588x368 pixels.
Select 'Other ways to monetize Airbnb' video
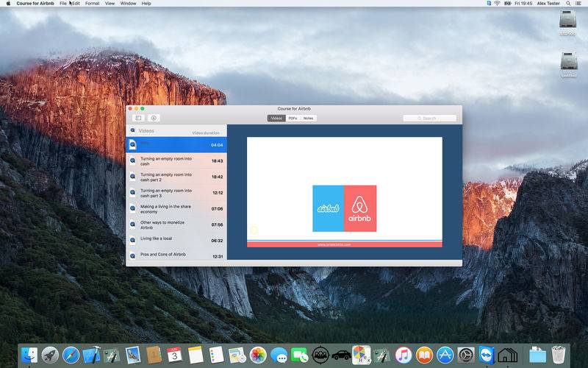[176, 224]
